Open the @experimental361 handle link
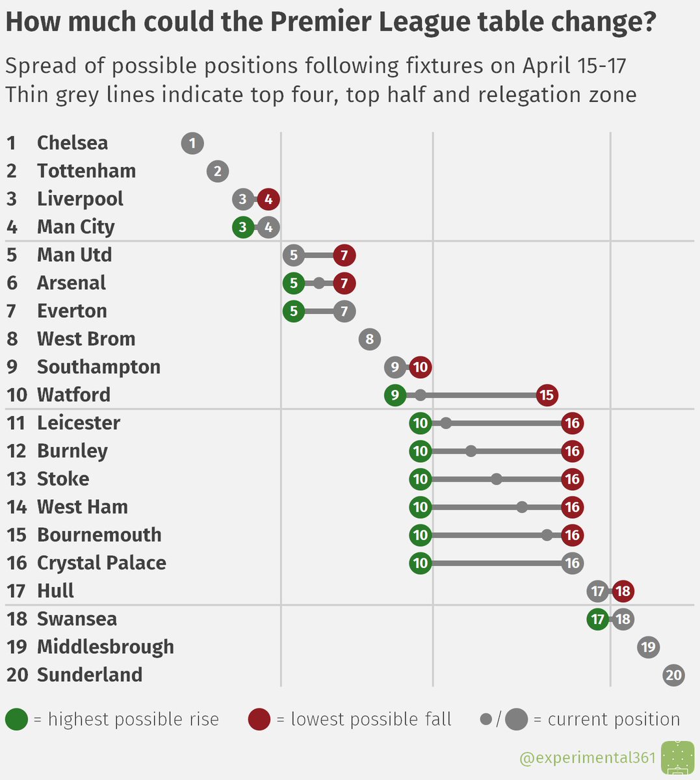700x780 pixels. [x=588, y=758]
